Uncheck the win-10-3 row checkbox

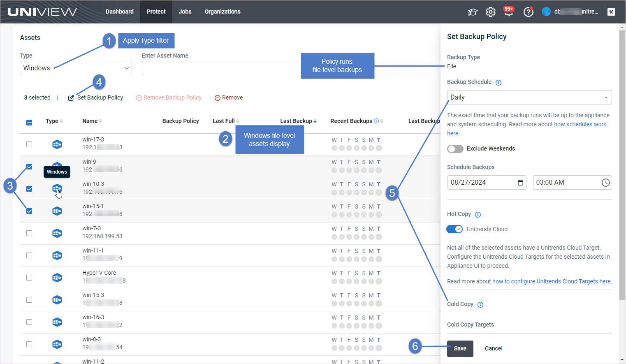[29, 189]
